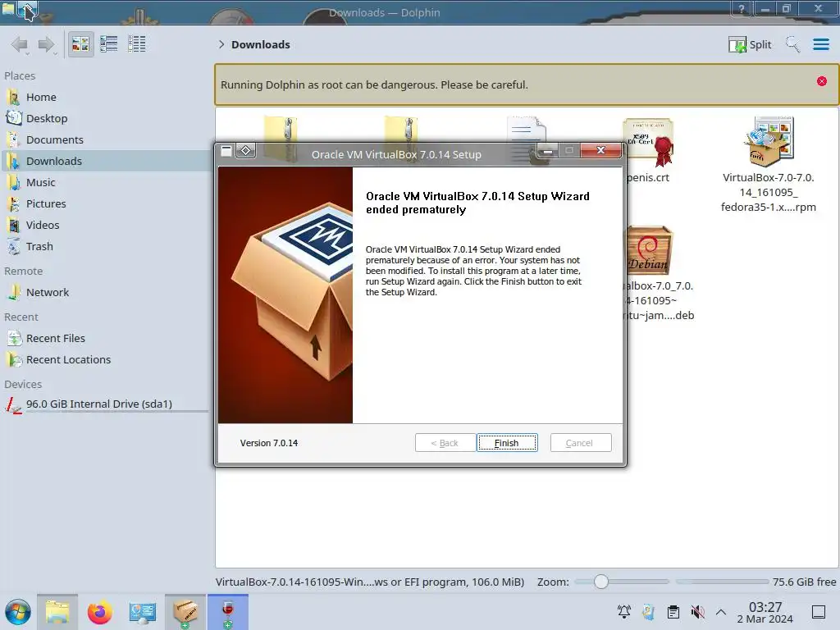The width and height of the screenshot is (840, 630).
Task: Switch to Details view mode
Action: pyautogui.click(x=137, y=44)
